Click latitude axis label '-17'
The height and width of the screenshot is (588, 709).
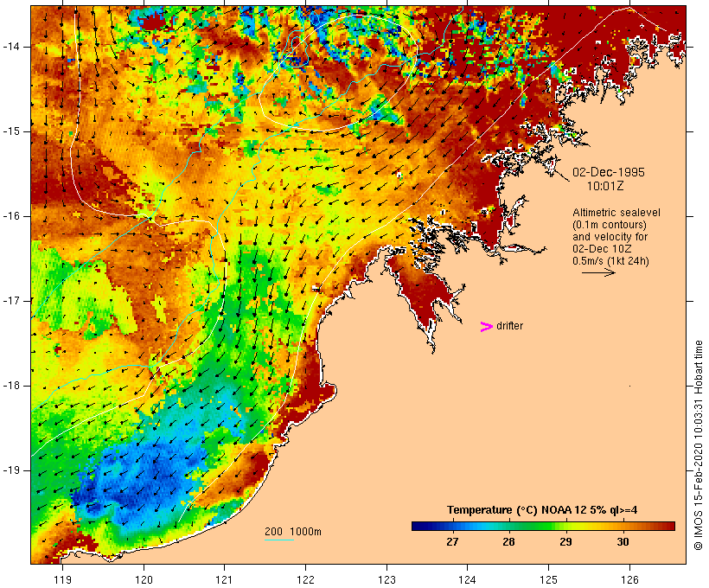click(x=10, y=301)
